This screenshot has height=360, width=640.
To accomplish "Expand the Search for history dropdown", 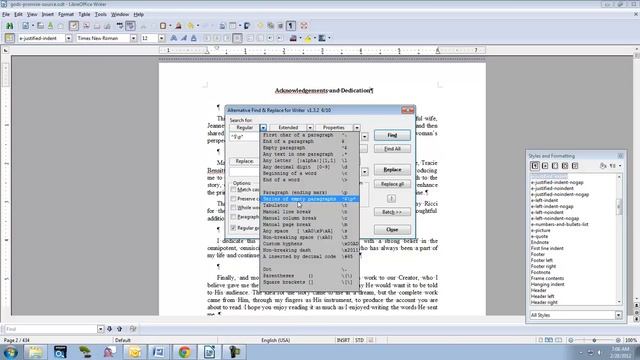I will tap(364, 137).
